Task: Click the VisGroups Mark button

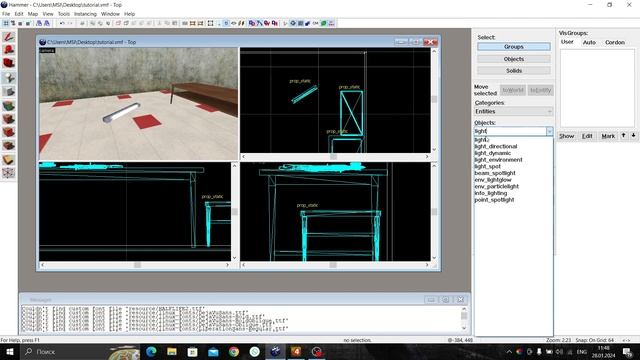Action: point(608,136)
